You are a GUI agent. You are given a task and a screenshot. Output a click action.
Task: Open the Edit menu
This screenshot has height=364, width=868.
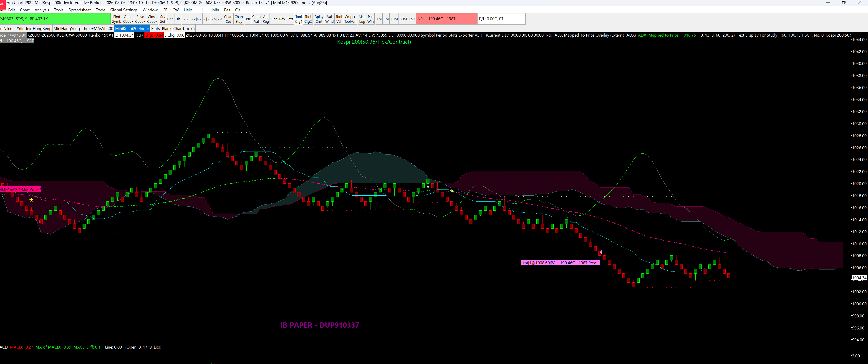pyautogui.click(x=11, y=10)
